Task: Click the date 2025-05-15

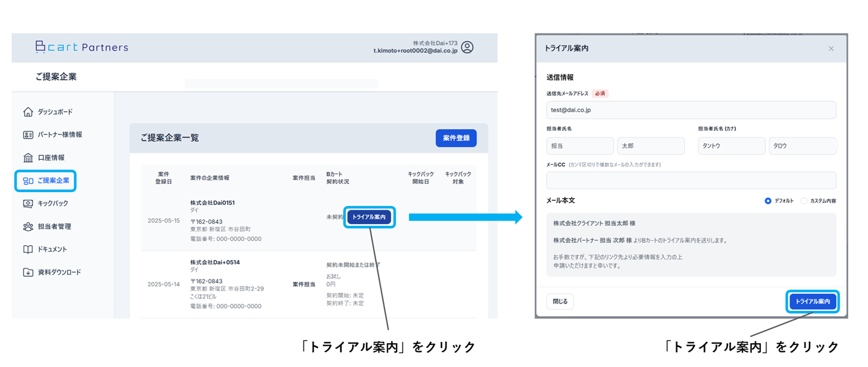Action: (164, 221)
